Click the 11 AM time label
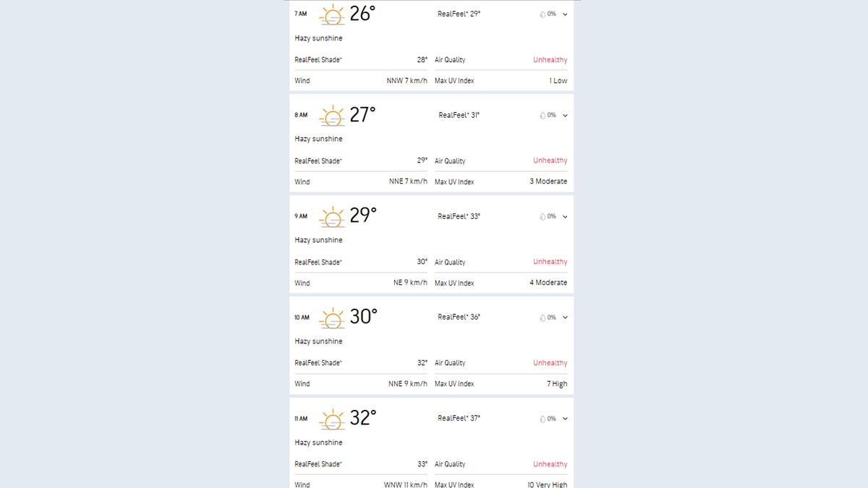This screenshot has width=868, height=488. pyautogui.click(x=301, y=419)
